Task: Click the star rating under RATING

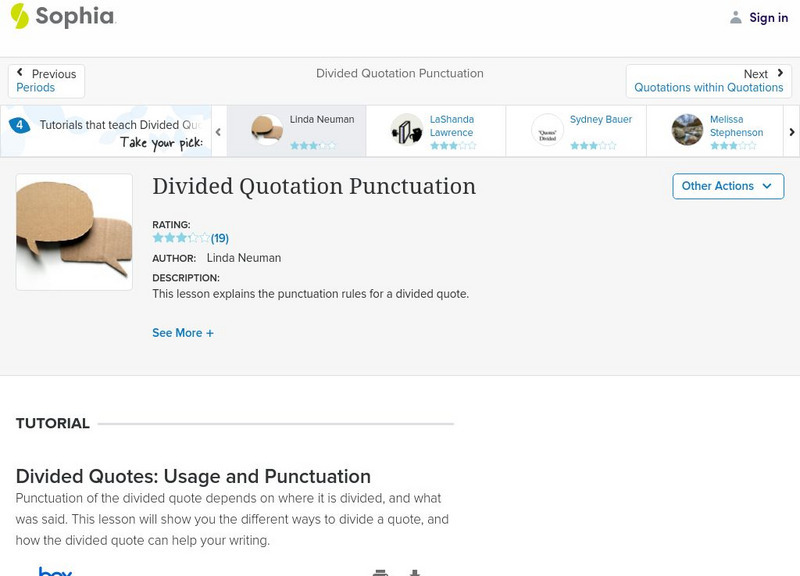Action: pos(181,238)
